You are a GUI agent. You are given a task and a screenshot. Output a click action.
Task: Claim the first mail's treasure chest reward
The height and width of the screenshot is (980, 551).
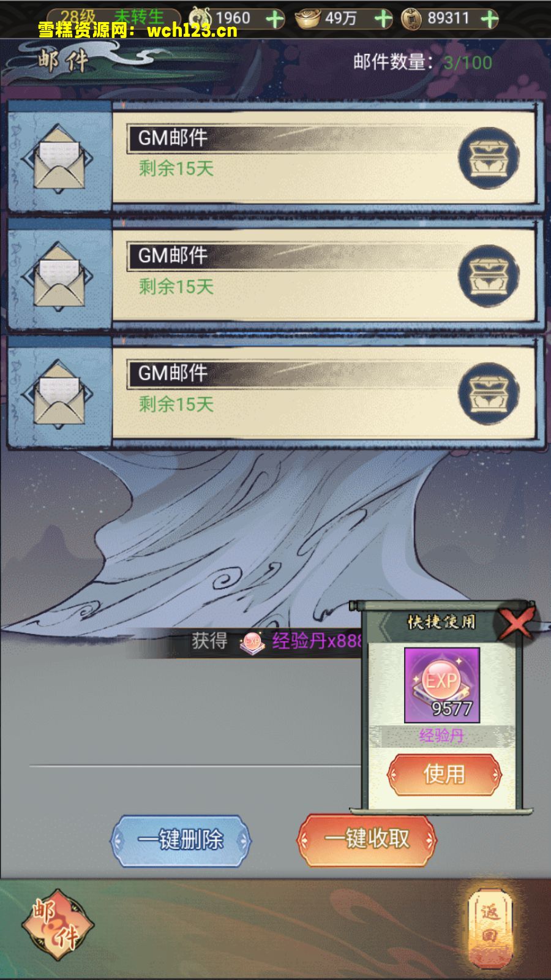tap(489, 158)
